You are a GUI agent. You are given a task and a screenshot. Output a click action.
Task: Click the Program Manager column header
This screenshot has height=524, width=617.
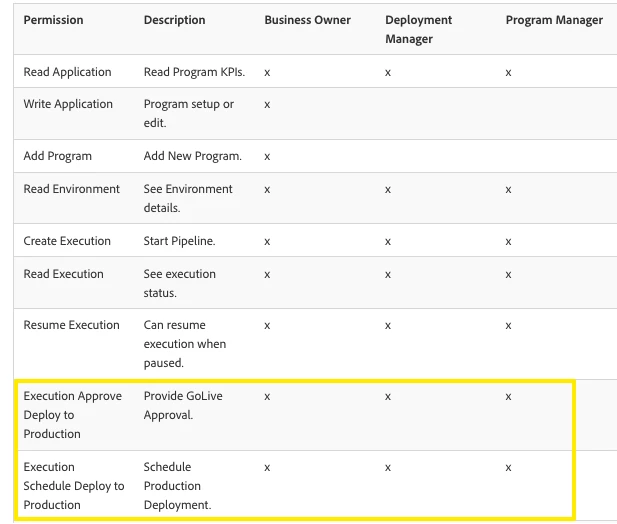coord(554,20)
